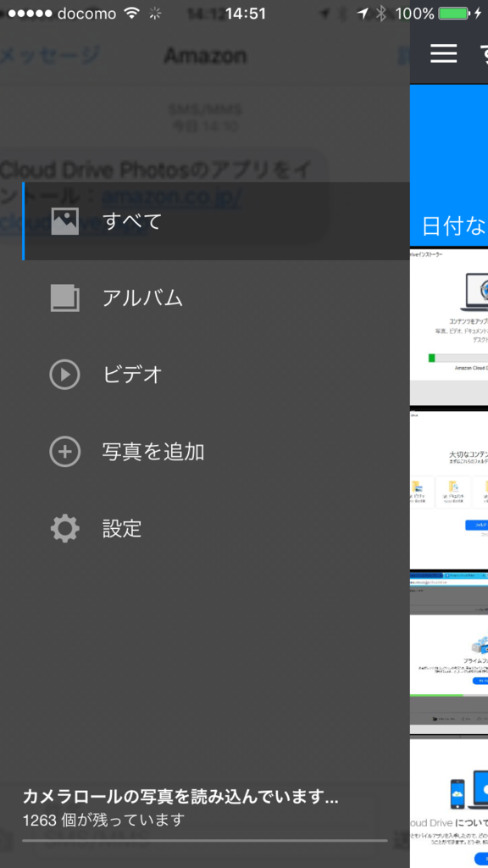Tap the battery icon in status bar

453,14
